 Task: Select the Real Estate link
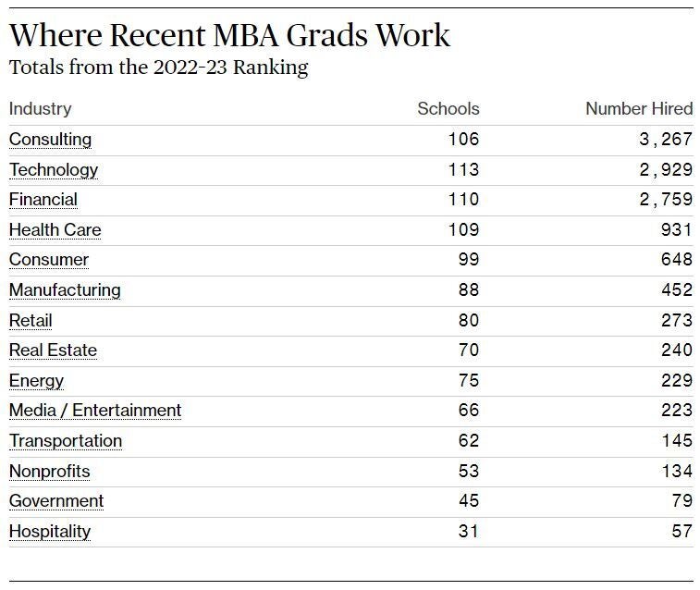(53, 350)
